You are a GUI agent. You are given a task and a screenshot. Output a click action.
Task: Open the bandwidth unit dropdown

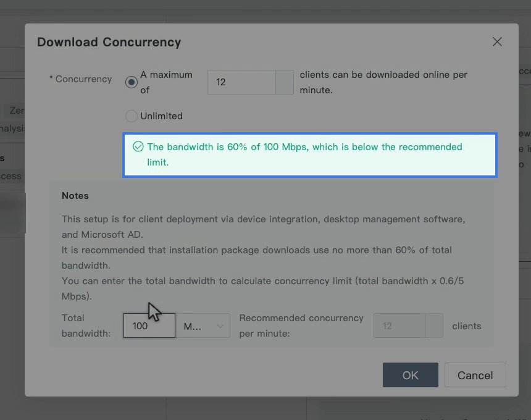coord(203,325)
